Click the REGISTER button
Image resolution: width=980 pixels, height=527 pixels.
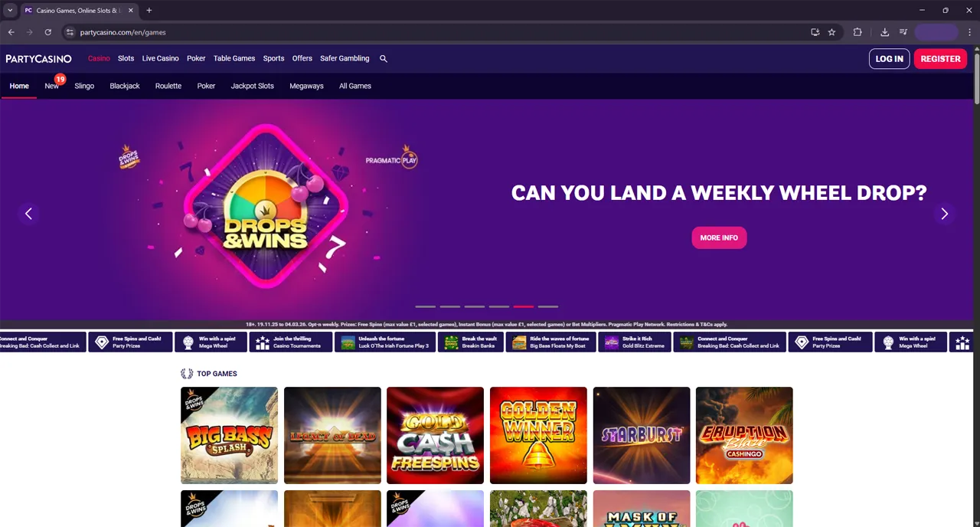pos(940,59)
